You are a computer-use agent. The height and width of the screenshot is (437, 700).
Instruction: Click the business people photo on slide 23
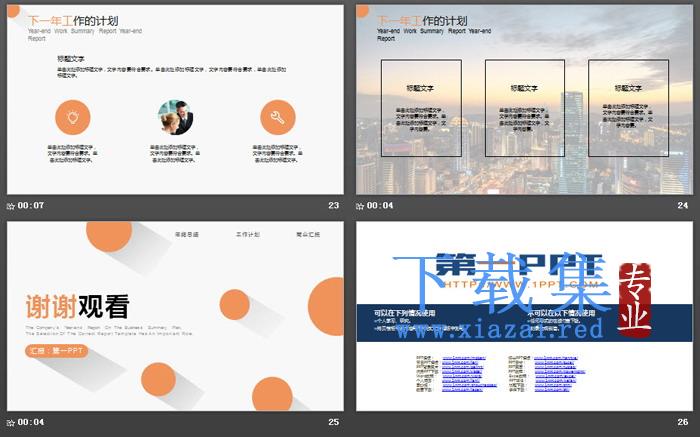[175, 117]
